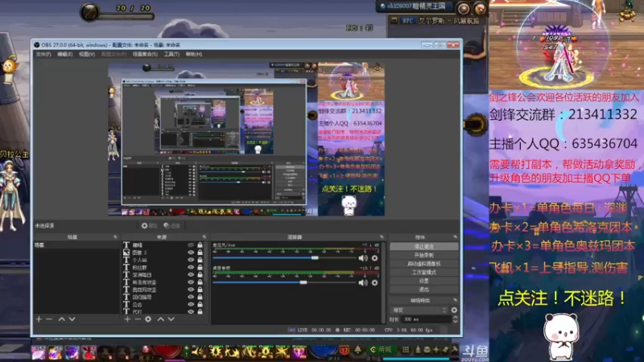Click the 停止推流 stop streaming button
This screenshot has height=362, width=644.
[424, 246]
